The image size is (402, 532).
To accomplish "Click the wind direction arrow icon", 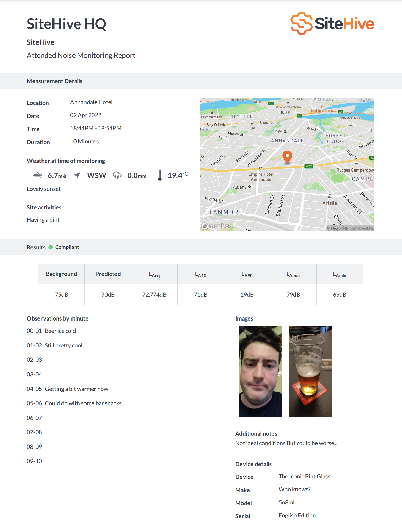I will pyautogui.click(x=77, y=175).
